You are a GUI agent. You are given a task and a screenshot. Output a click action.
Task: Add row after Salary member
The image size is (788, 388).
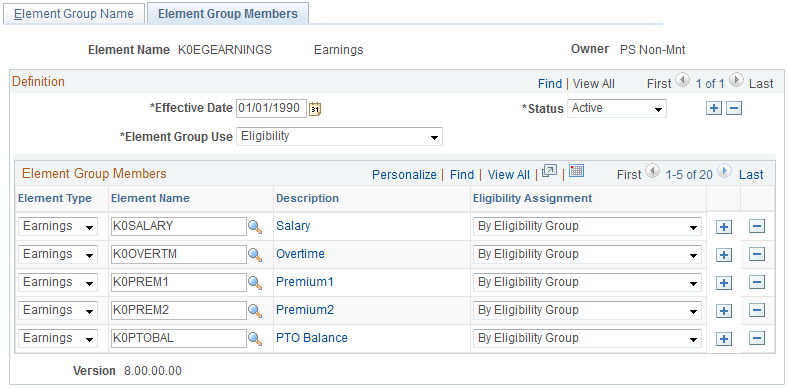724,227
